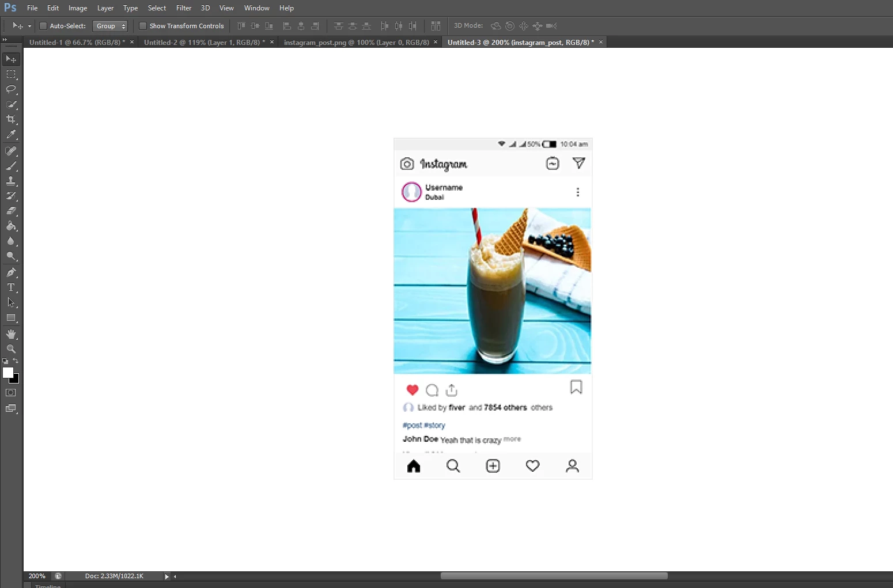This screenshot has height=588, width=893.
Task: Click the 3D Roll mode icon
Action: (x=510, y=26)
